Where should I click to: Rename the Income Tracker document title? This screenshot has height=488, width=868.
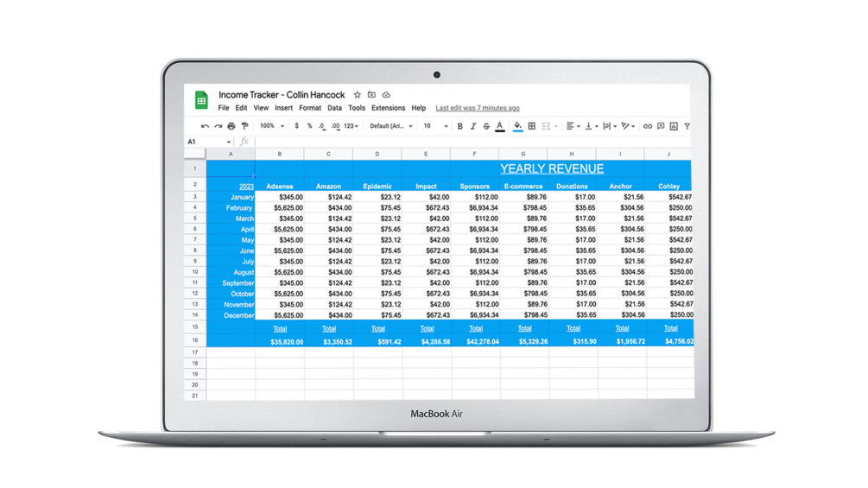pos(282,95)
